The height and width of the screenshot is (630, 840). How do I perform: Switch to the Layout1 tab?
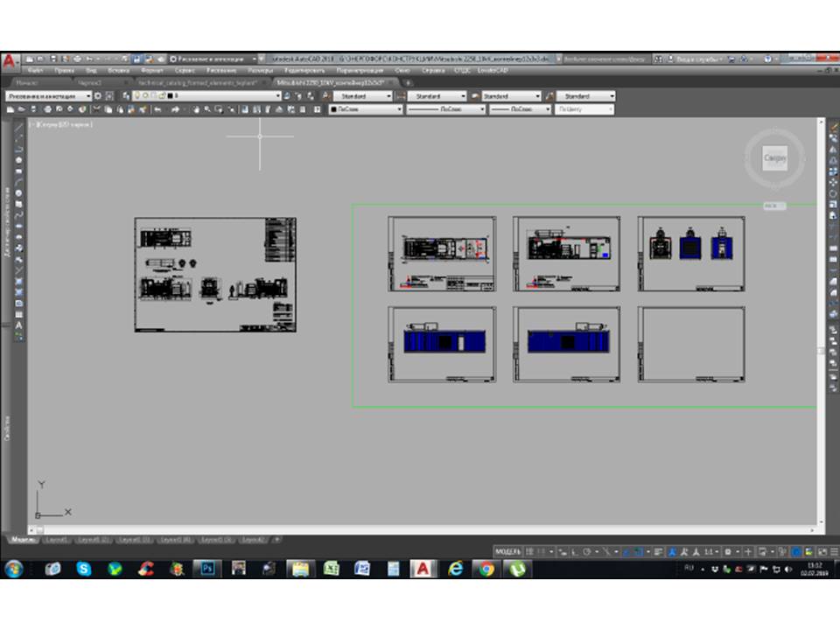[57, 540]
